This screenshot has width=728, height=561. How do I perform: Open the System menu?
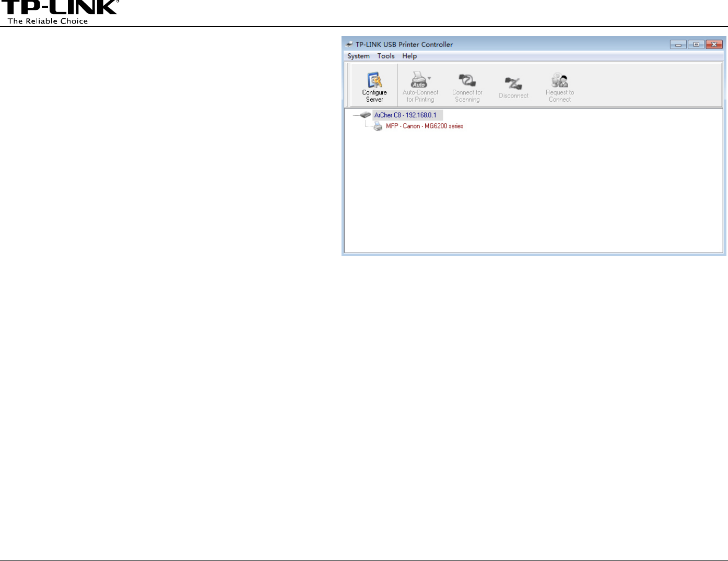coord(358,56)
